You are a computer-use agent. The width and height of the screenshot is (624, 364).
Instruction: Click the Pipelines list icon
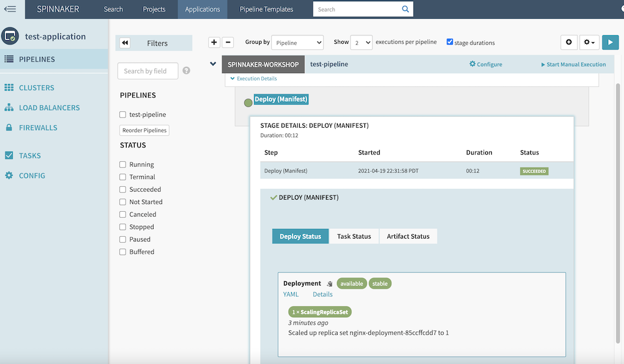point(9,59)
